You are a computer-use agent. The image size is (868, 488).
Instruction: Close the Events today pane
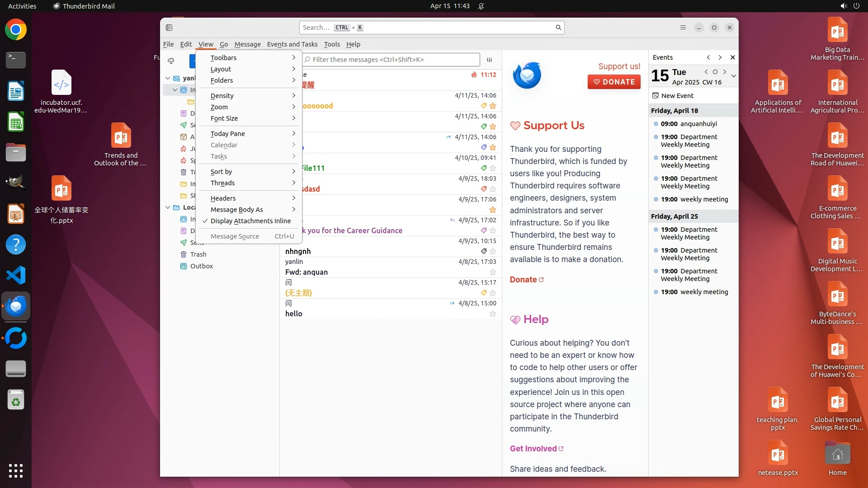tap(732, 57)
